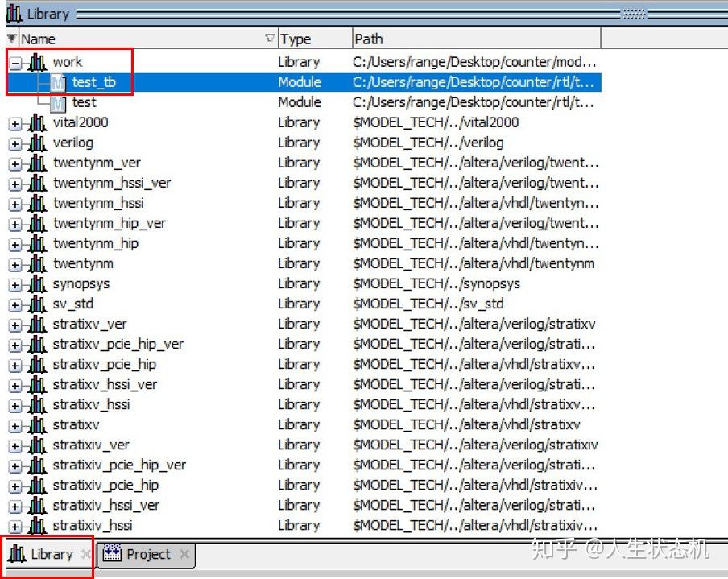Close the Library tab
The height and width of the screenshot is (579, 728).
[86, 554]
